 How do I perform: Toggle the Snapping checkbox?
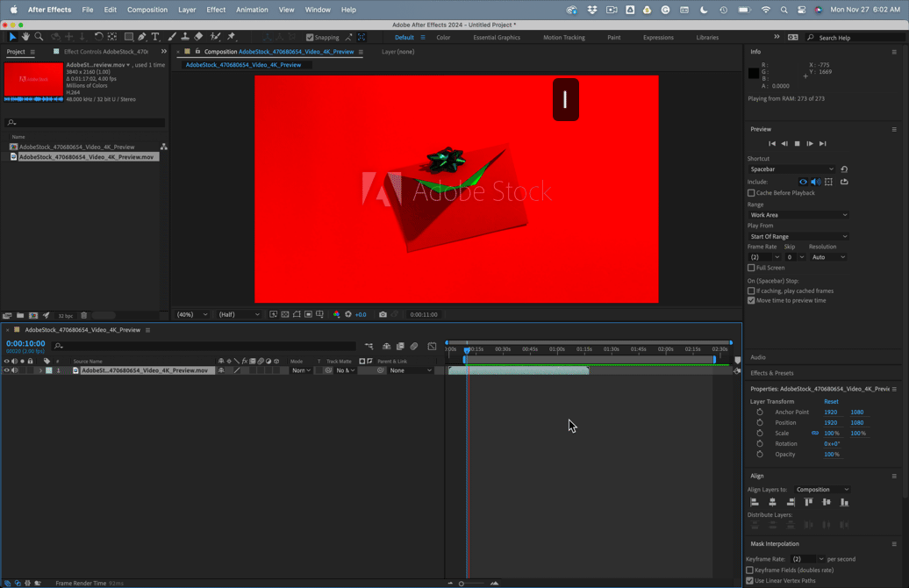pos(310,37)
